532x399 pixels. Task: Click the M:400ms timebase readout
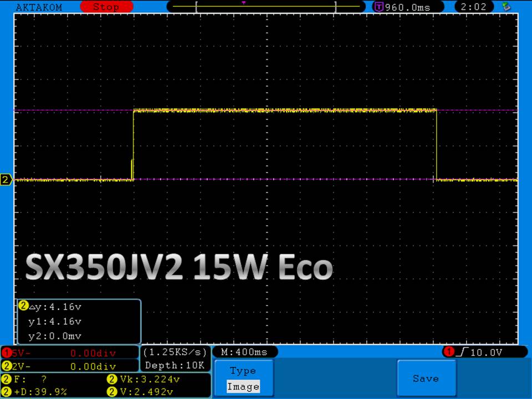pos(244,352)
